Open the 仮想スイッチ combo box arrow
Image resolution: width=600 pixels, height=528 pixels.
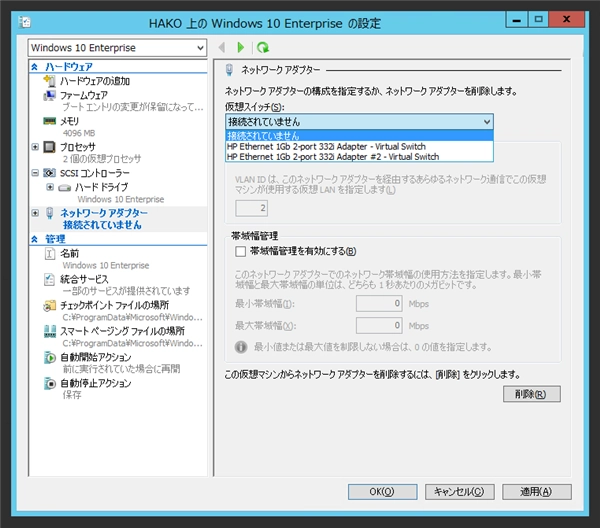tap(487, 122)
